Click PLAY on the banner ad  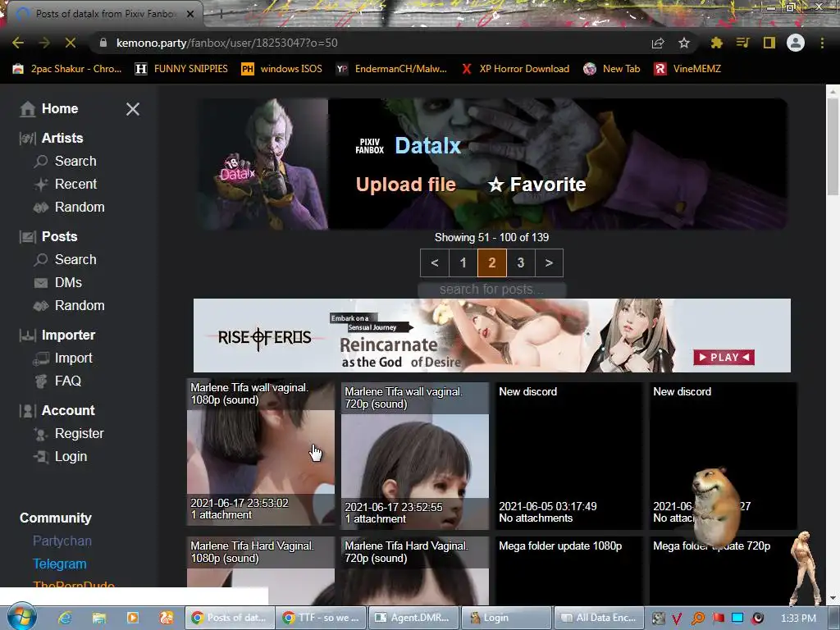(724, 358)
